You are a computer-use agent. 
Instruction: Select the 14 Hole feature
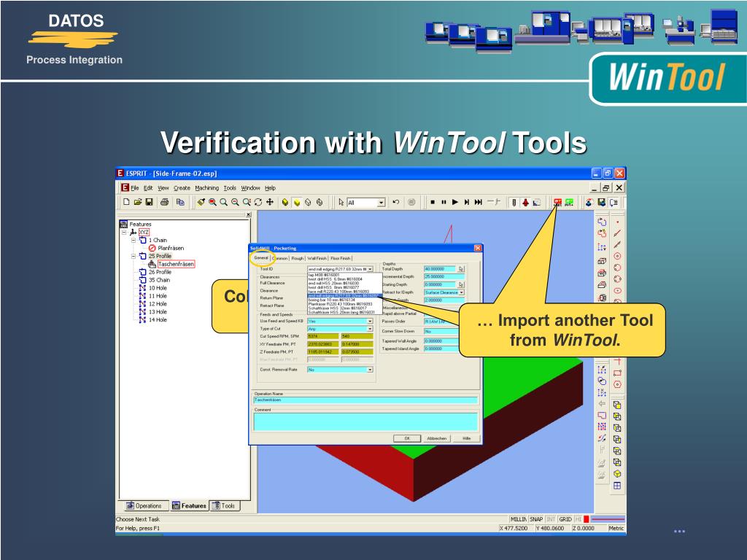pyautogui.click(x=158, y=320)
